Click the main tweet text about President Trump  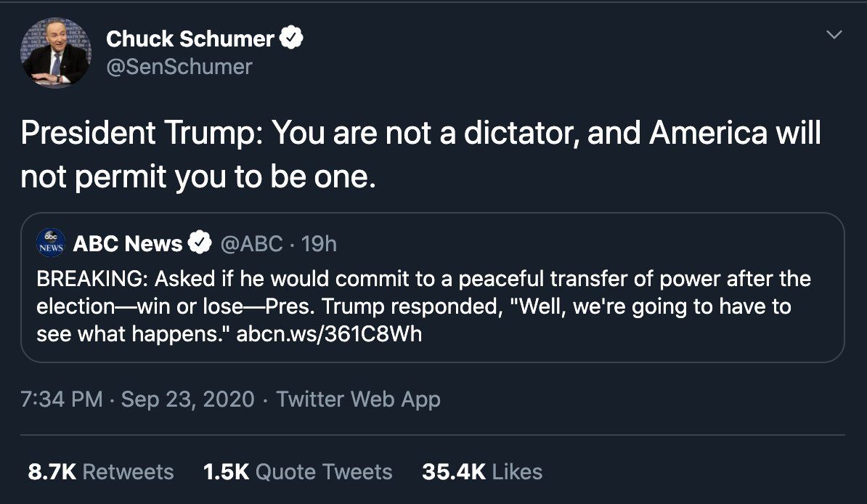point(421,154)
